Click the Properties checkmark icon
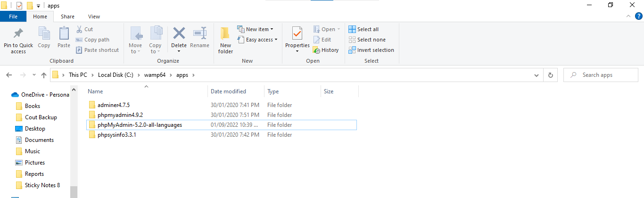Viewport: 644px width, 198px height. (x=297, y=33)
